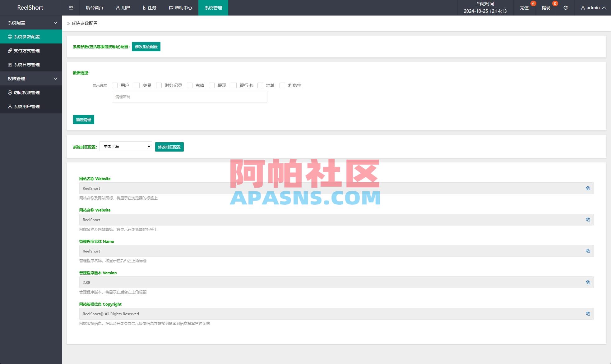Viewport: 611px width, 364px height.
Task: Click the 清理密码 input field
Action: (x=189, y=97)
